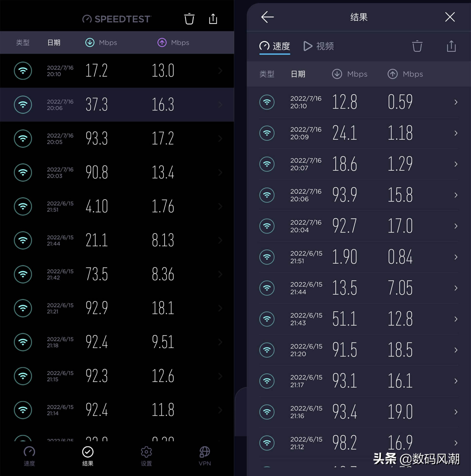
Task: Go back using the left arrow button
Action: pos(267,17)
